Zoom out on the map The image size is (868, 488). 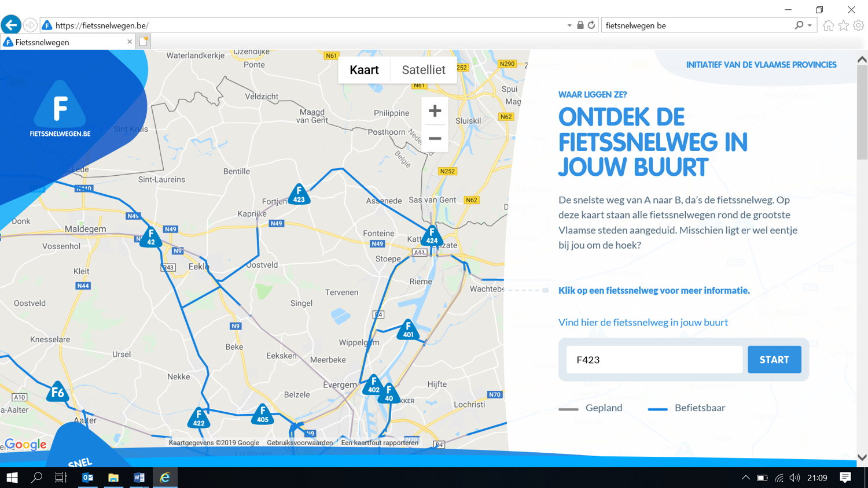click(x=435, y=139)
